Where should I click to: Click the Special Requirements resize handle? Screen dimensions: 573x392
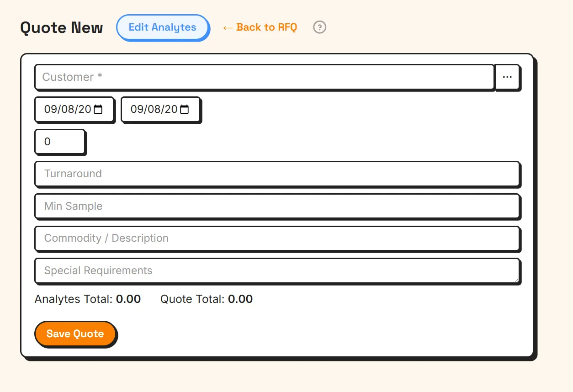(x=516, y=280)
